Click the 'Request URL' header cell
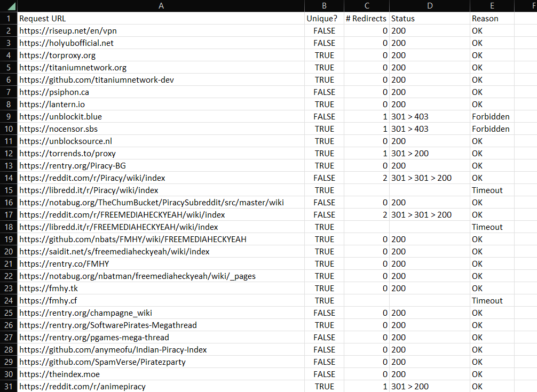The image size is (537, 392). [161, 19]
